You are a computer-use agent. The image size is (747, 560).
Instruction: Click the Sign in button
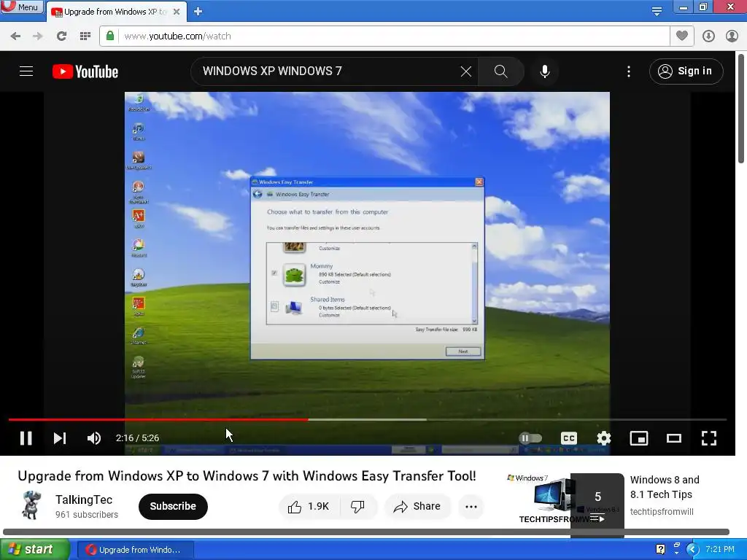click(686, 71)
